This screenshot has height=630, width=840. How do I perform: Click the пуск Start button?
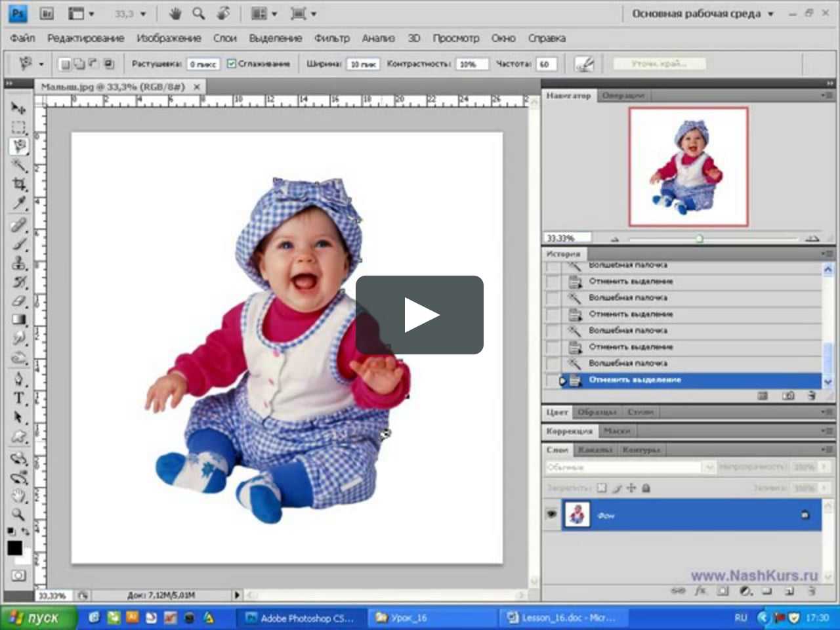pos(37,618)
